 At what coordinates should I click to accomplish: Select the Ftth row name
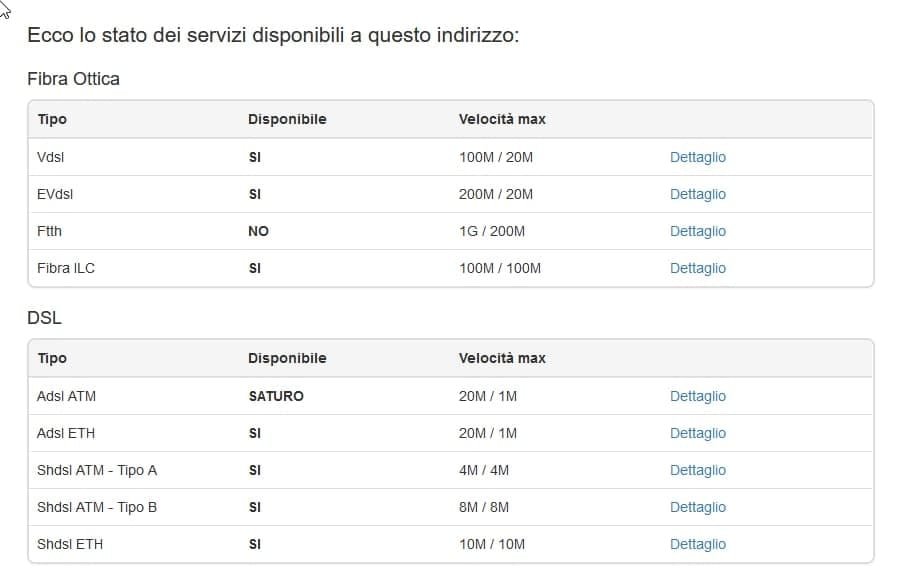point(49,231)
